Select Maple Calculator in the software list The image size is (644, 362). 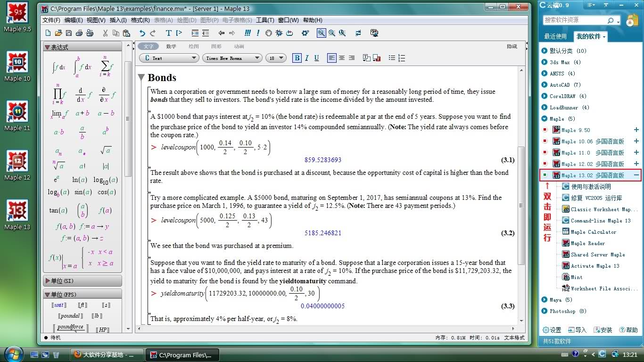(590, 232)
